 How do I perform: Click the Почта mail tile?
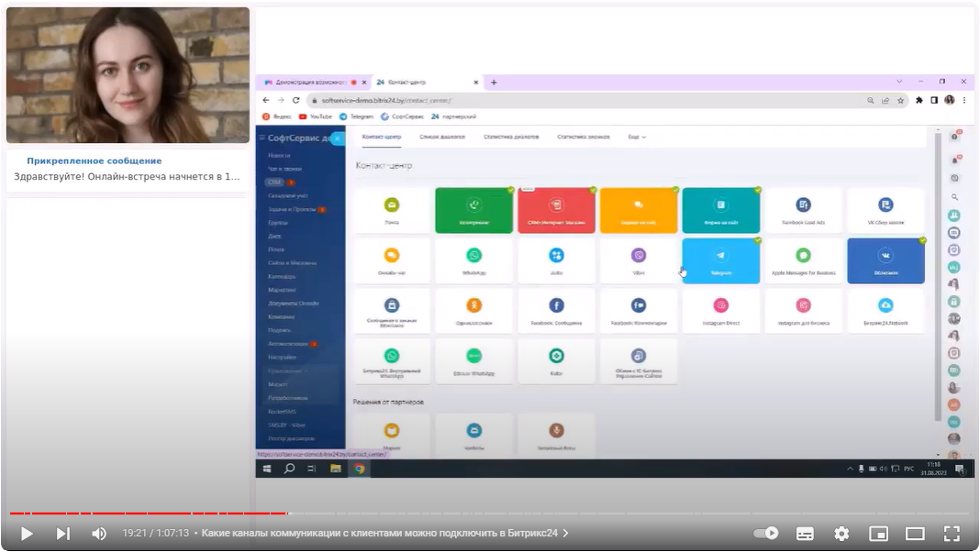click(392, 210)
